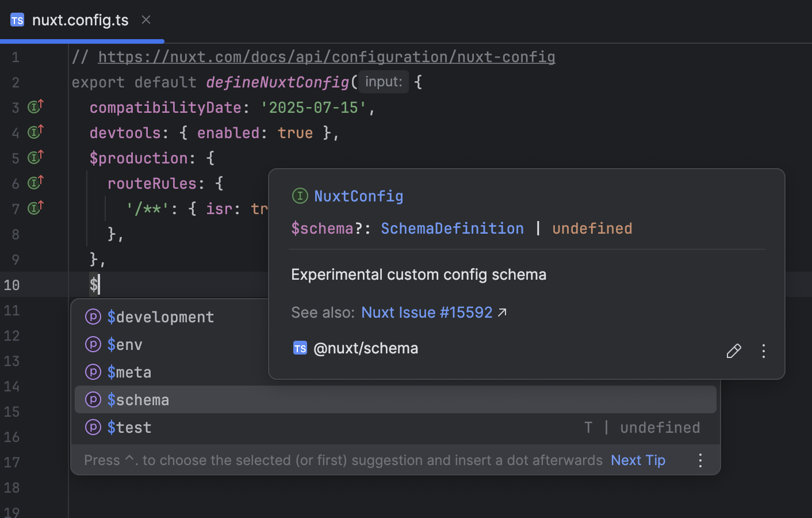This screenshot has width=812, height=518.
Task: Click the type hint gutter icon on line 5
Action: (35, 157)
